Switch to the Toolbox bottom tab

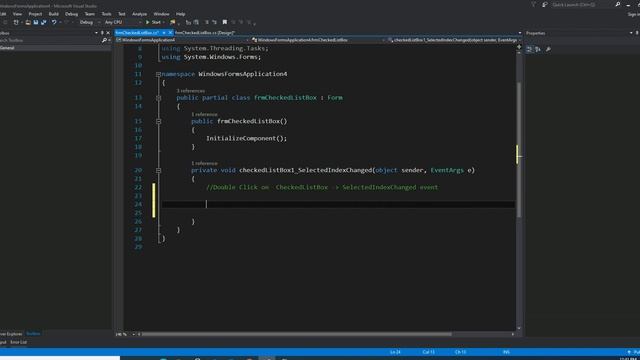click(x=33, y=334)
